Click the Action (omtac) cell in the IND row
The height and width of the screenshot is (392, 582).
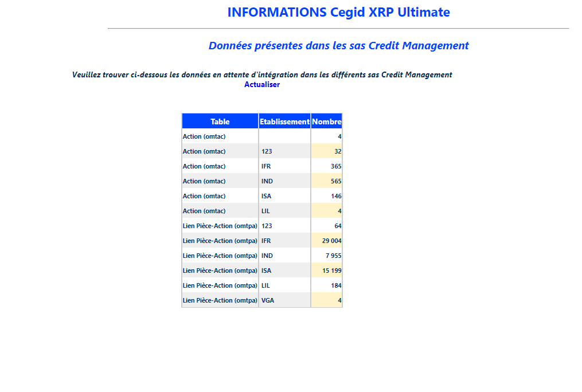(x=220, y=181)
